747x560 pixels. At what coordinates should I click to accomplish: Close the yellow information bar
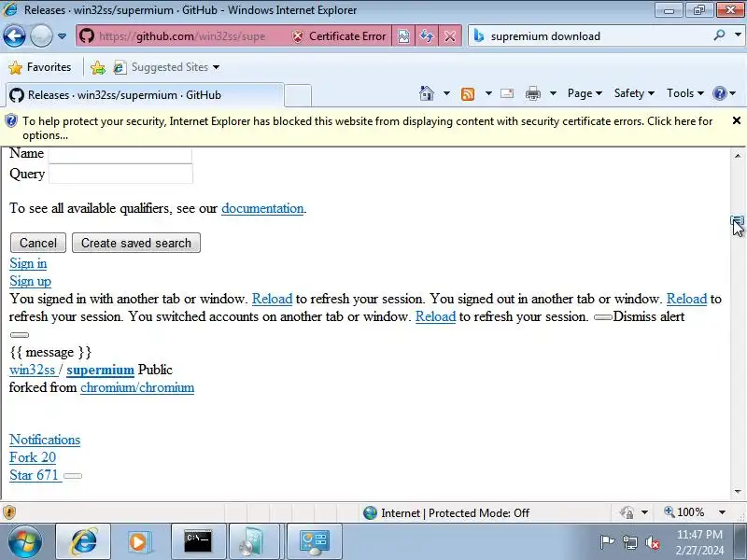pyautogui.click(x=737, y=121)
